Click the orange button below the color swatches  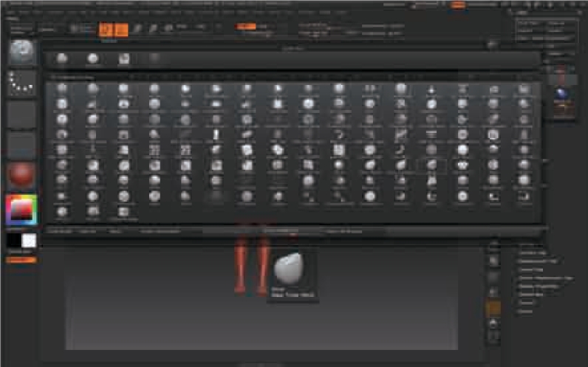(x=21, y=260)
